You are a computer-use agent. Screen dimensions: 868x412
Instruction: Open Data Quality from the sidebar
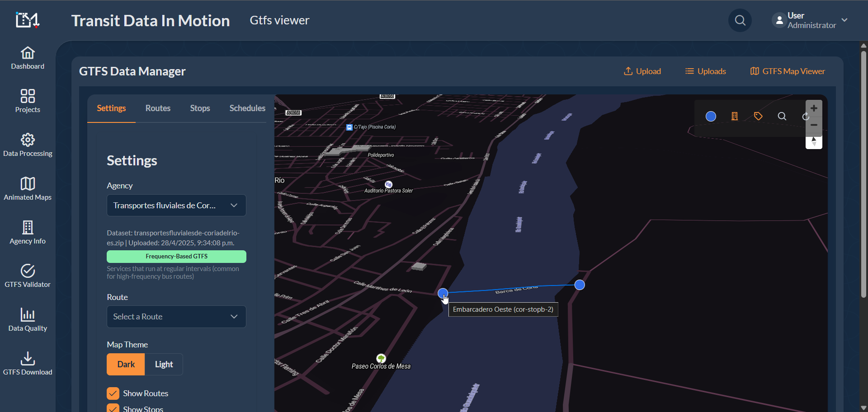point(28,320)
